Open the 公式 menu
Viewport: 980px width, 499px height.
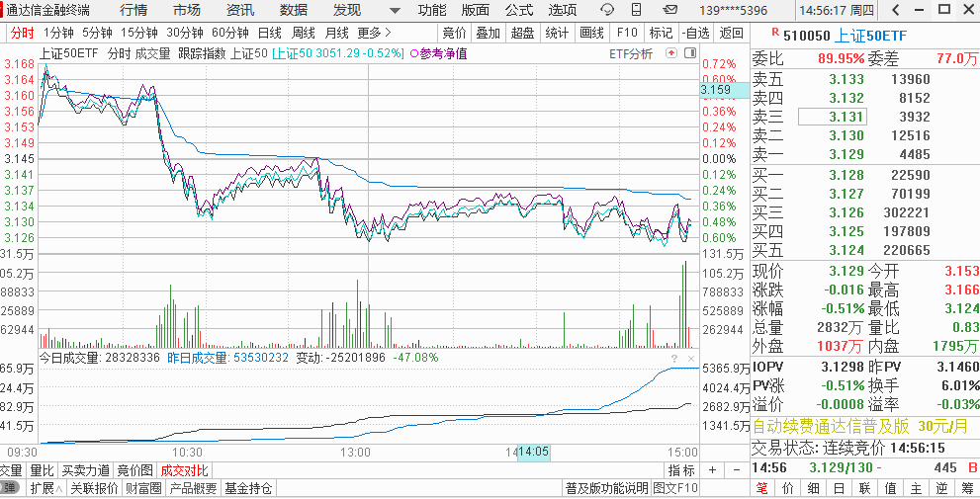[519, 10]
